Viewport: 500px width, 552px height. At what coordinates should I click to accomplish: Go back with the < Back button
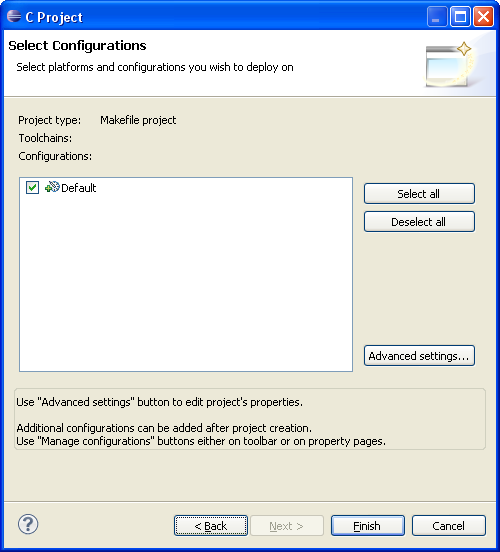click(x=211, y=526)
